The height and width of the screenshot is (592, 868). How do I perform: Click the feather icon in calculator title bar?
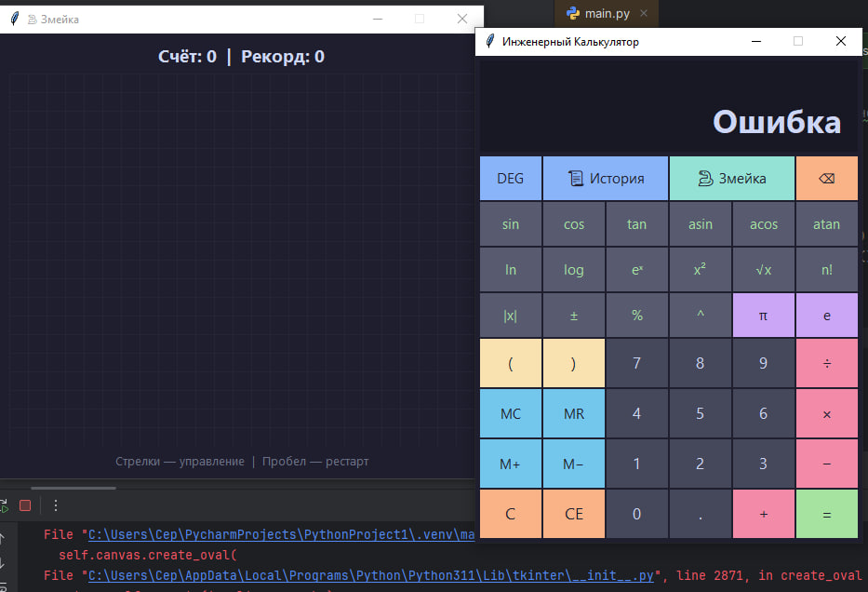point(487,41)
